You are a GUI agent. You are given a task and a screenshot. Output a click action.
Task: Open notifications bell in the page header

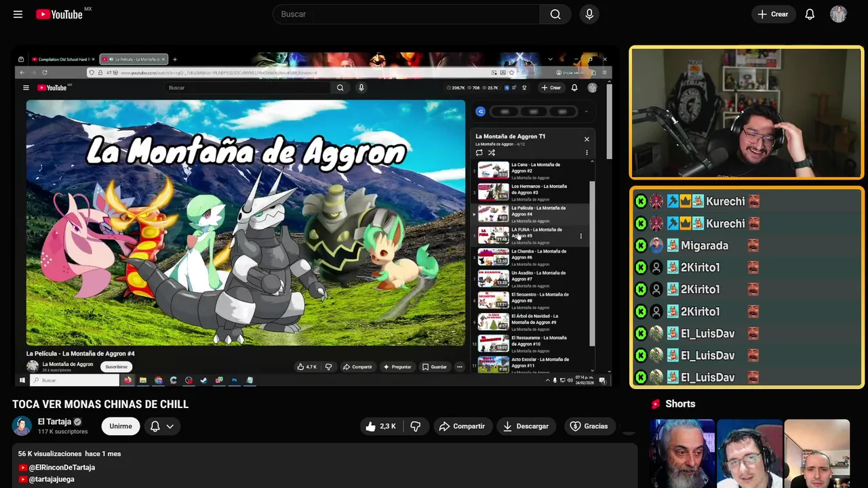click(810, 14)
